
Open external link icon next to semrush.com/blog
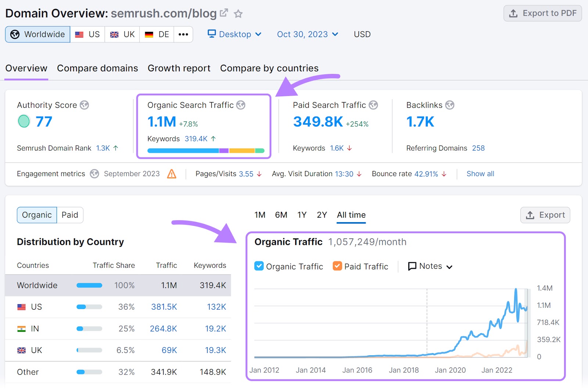(223, 13)
